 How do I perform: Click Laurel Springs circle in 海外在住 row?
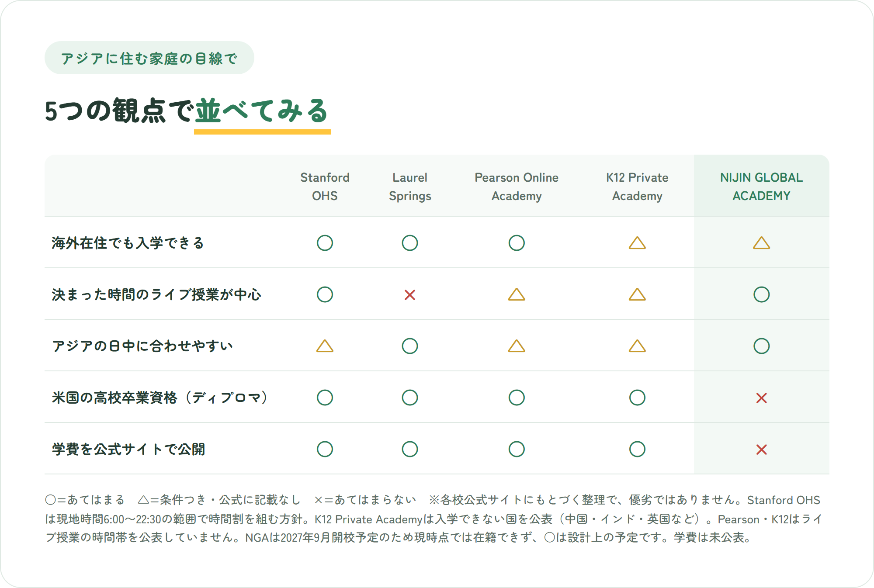410,243
